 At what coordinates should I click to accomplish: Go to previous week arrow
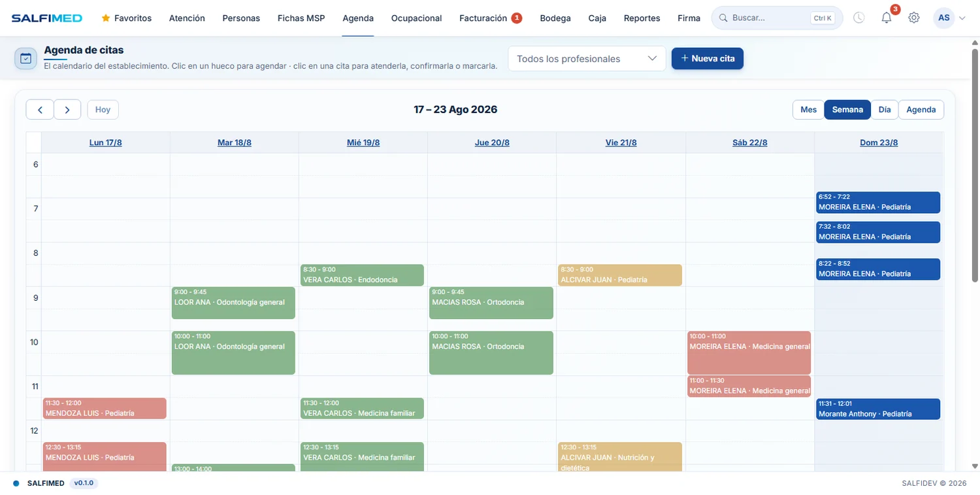coord(40,109)
